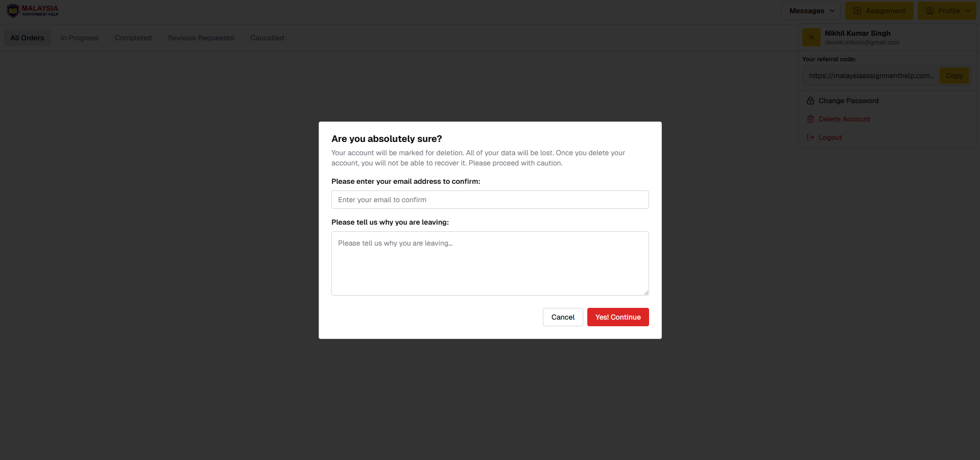Image resolution: width=980 pixels, height=460 pixels.
Task: Click the logout arrow icon
Action: pos(810,137)
